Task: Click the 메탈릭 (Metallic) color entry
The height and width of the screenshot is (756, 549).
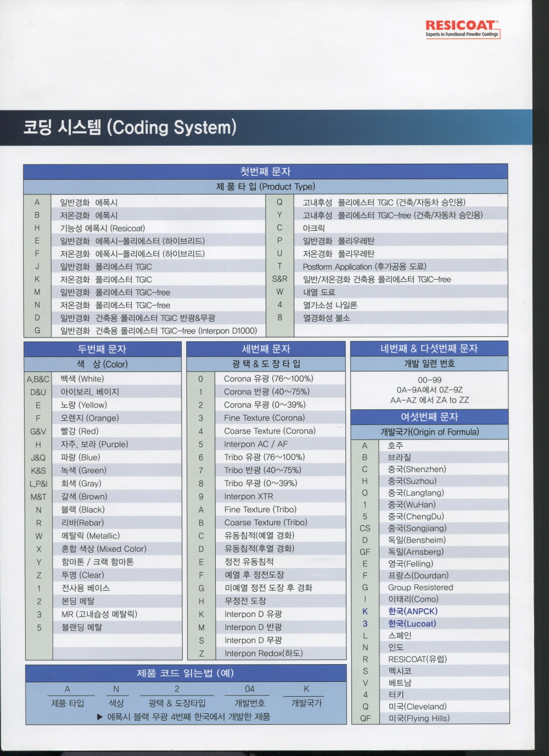Action: point(91,536)
